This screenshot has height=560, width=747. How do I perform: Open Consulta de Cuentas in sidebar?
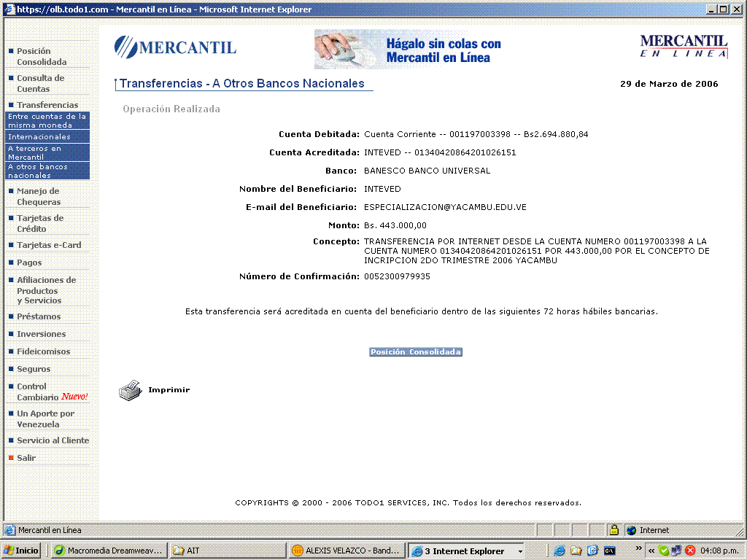pos(41,83)
